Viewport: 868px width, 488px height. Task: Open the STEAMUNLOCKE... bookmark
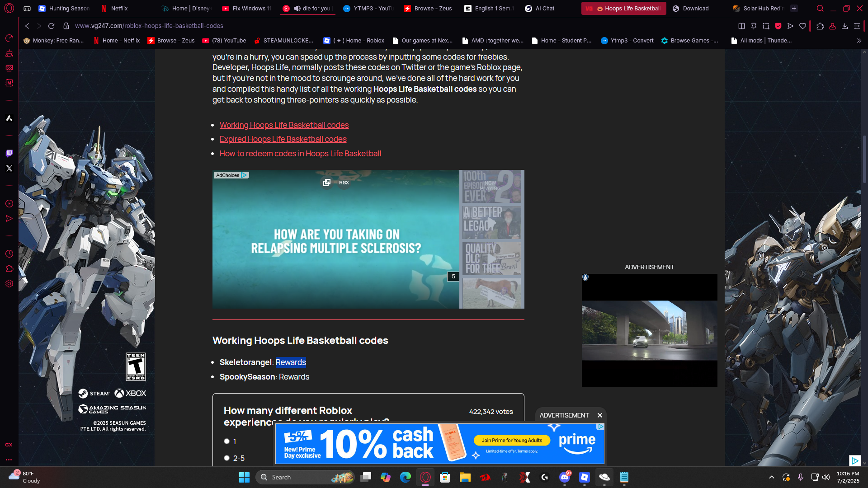[283, 41]
